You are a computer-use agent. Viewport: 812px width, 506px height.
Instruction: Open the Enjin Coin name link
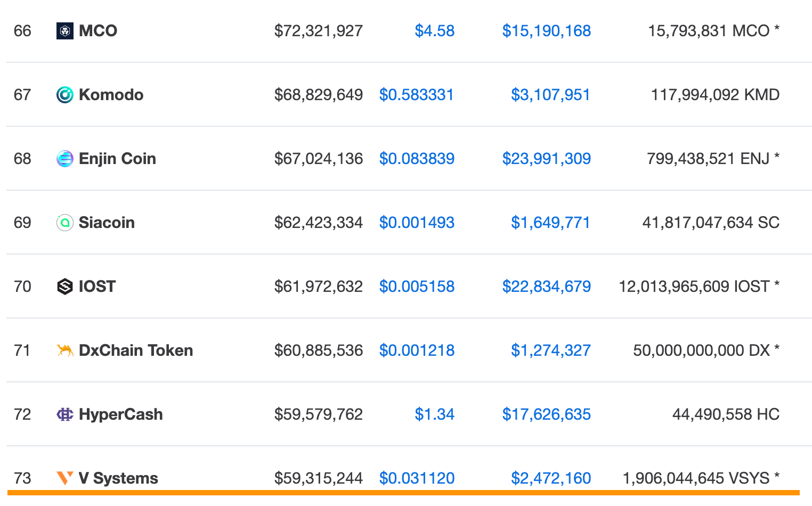pyautogui.click(x=117, y=159)
